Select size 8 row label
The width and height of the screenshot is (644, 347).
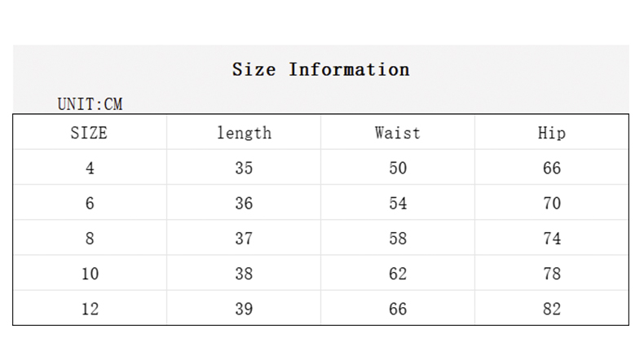tap(90, 239)
